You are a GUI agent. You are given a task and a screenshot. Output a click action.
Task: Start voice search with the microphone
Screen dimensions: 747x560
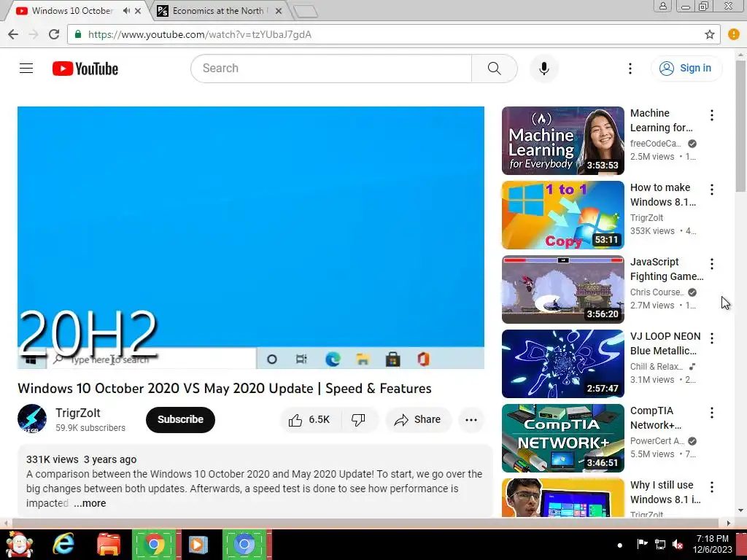click(543, 69)
